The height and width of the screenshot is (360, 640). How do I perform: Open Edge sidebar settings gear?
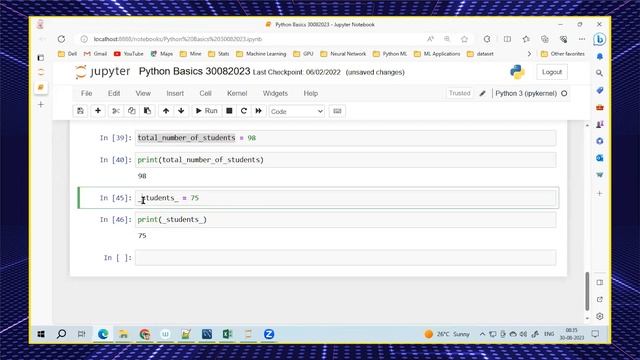(x=600, y=316)
